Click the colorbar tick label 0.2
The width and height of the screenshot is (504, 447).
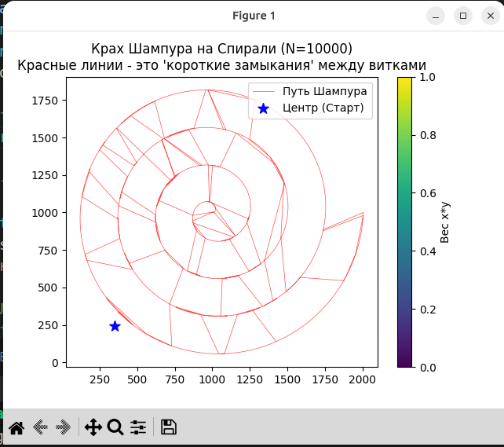[428, 310]
